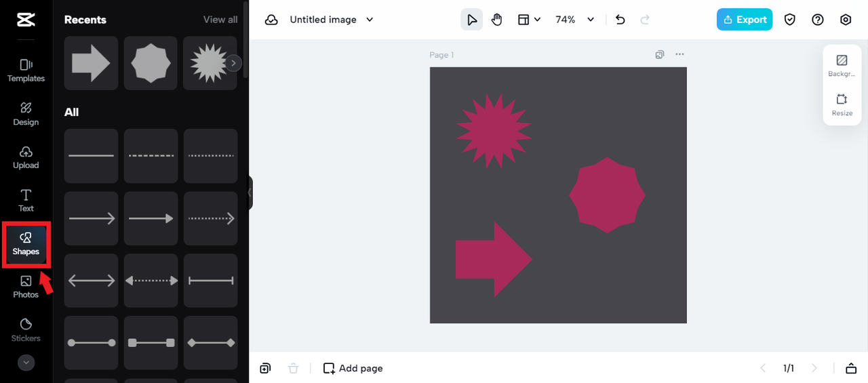
Task: Collapse the shapes side panel handle
Action: coord(250,193)
